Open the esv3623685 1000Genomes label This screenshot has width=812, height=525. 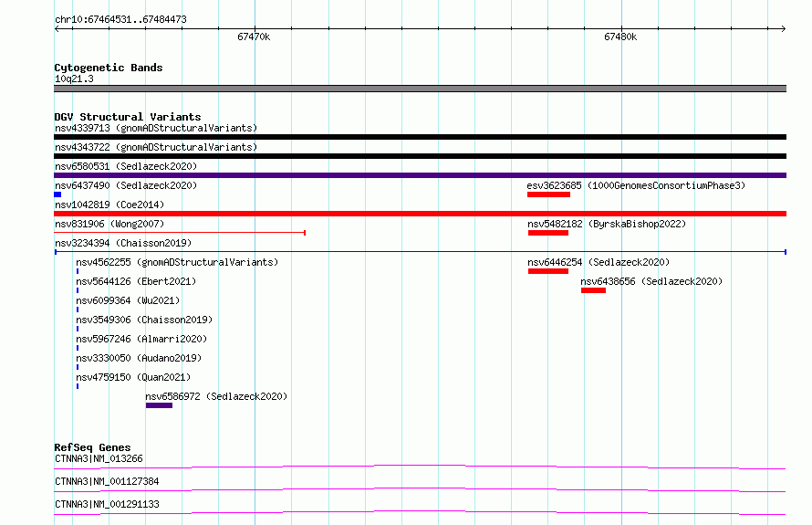[x=636, y=185]
